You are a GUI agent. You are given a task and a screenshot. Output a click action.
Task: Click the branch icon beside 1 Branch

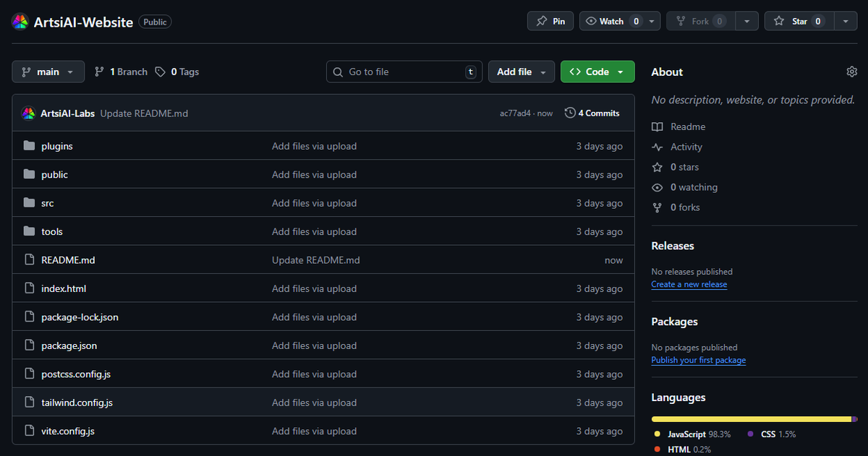tap(99, 72)
